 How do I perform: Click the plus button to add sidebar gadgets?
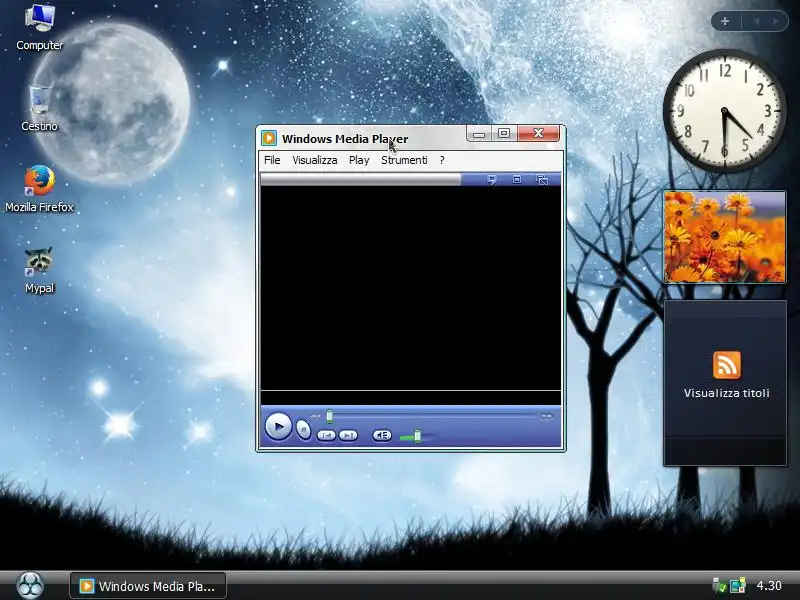coord(725,21)
